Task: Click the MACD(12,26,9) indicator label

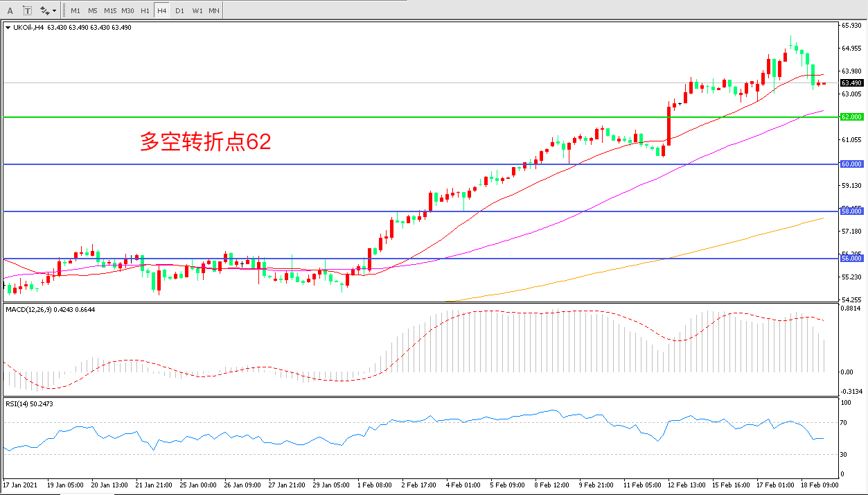Action: pyautogui.click(x=50, y=309)
